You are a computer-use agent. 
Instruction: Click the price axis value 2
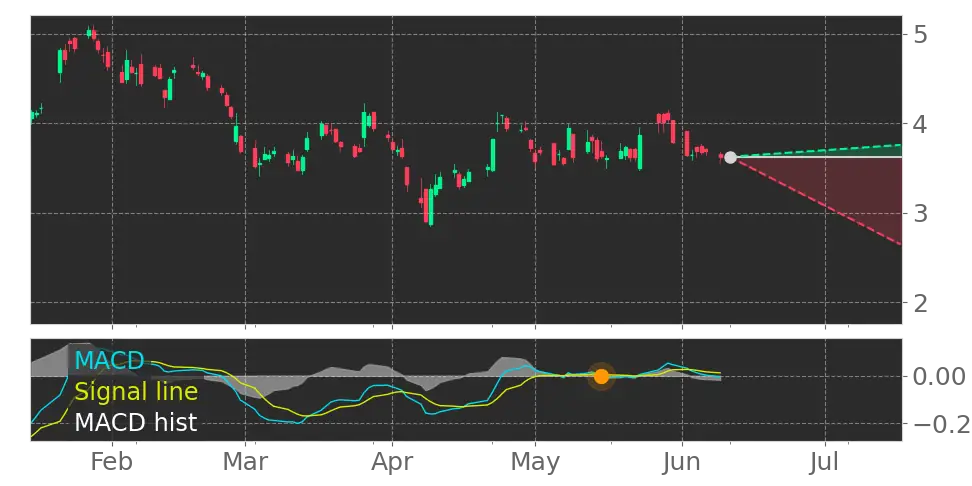(921, 303)
